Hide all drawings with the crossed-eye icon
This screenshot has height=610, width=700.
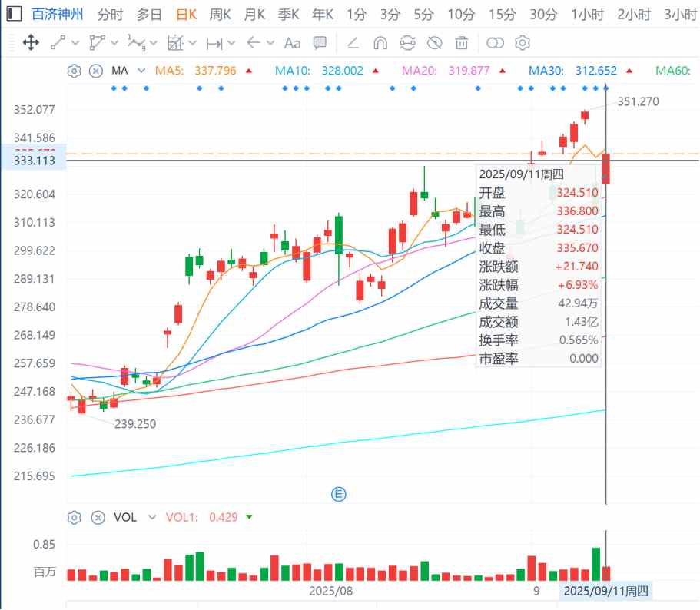point(435,43)
